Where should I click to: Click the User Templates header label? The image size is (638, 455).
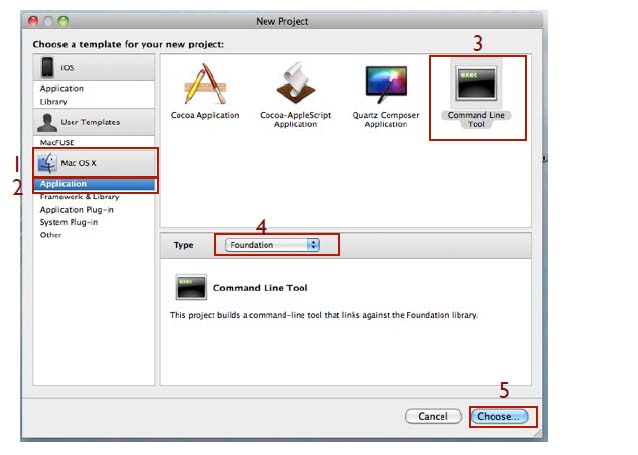(90, 122)
